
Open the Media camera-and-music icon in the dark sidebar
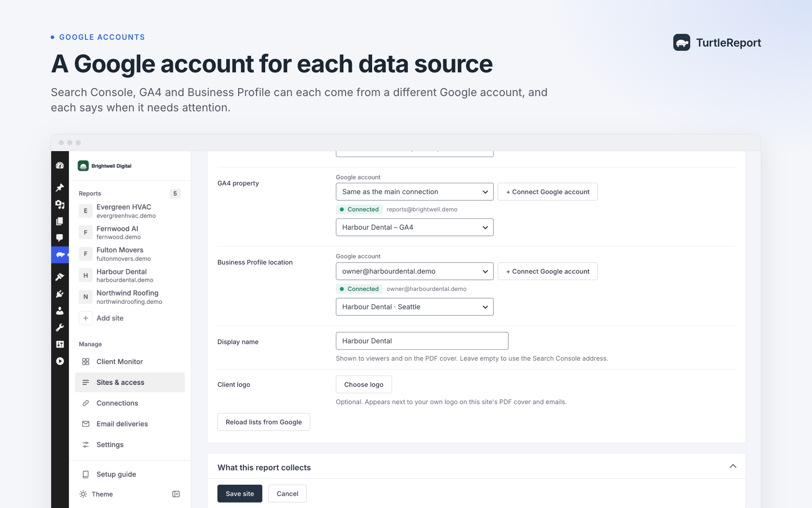tap(60, 204)
